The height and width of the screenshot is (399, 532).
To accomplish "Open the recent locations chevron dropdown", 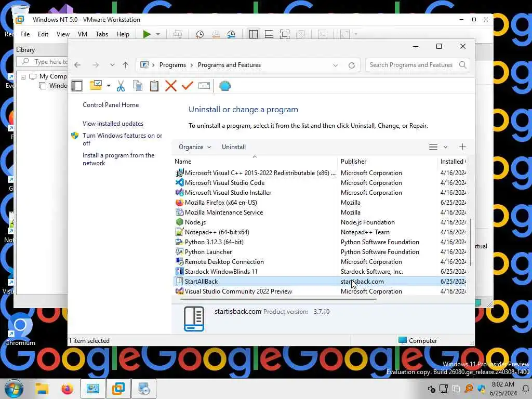I will 112,65.
